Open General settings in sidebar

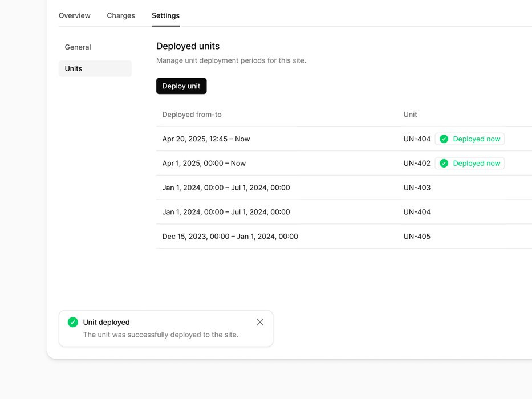pos(78,47)
